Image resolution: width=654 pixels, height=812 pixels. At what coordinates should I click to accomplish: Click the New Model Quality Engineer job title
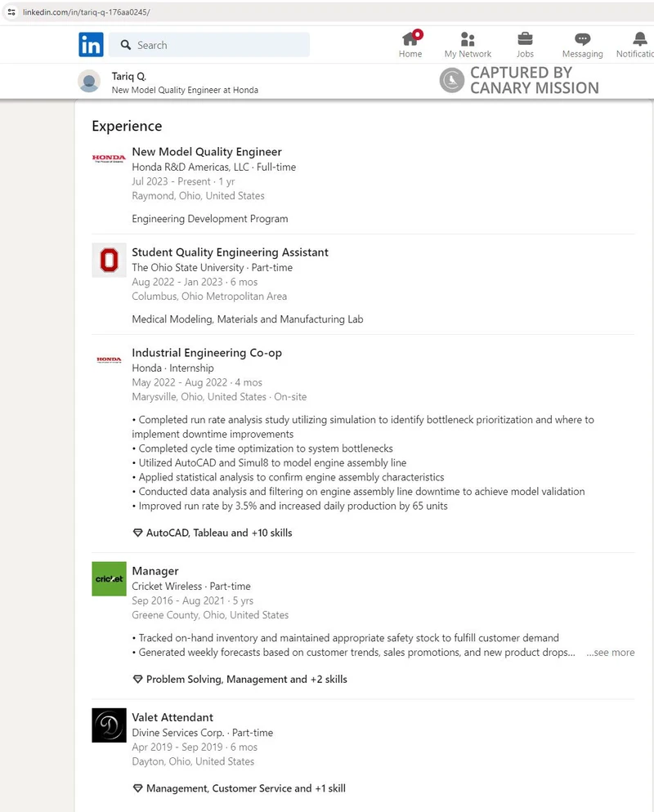(x=206, y=152)
